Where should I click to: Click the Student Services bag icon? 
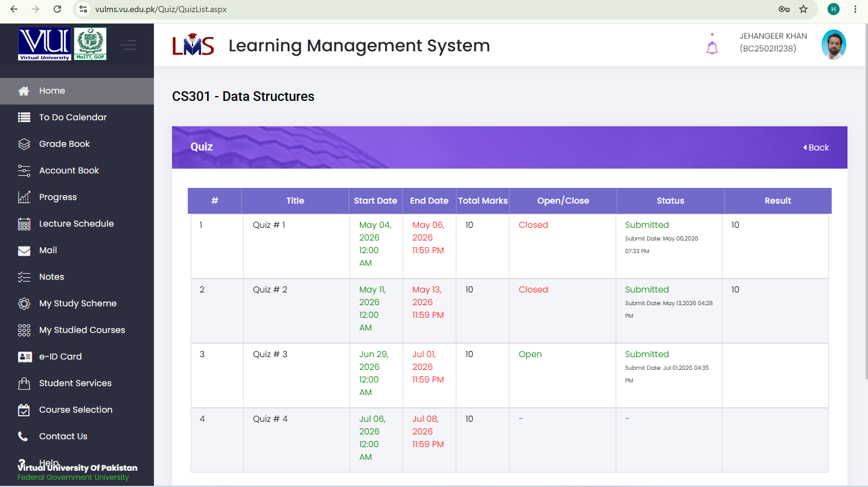click(x=24, y=384)
